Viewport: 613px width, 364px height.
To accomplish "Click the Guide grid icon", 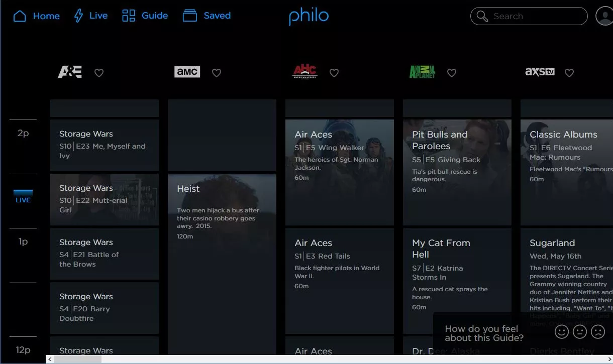I will point(129,16).
